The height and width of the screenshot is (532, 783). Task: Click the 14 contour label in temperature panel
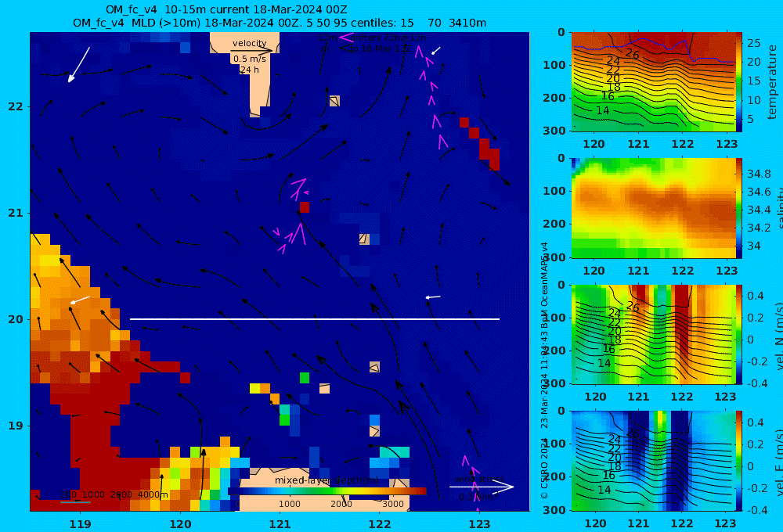603,110
